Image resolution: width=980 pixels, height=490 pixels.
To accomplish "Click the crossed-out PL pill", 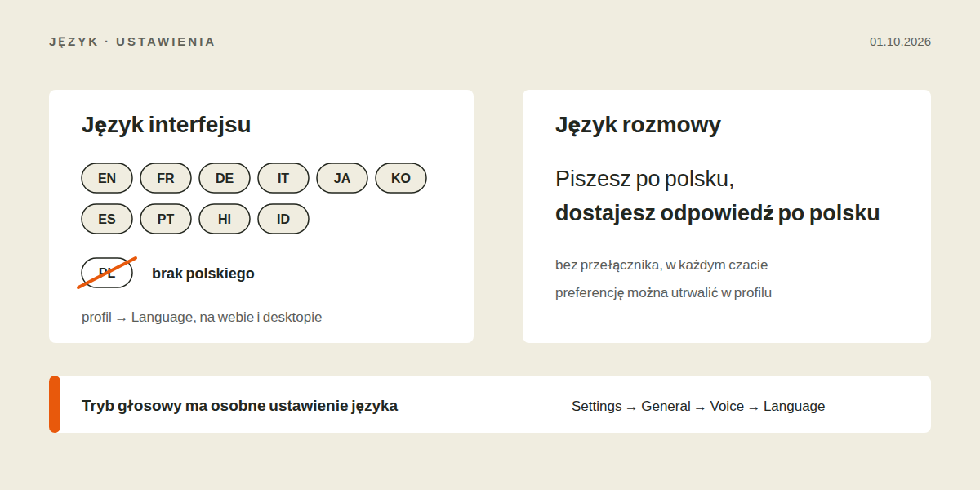I will [x=107, y=273].
